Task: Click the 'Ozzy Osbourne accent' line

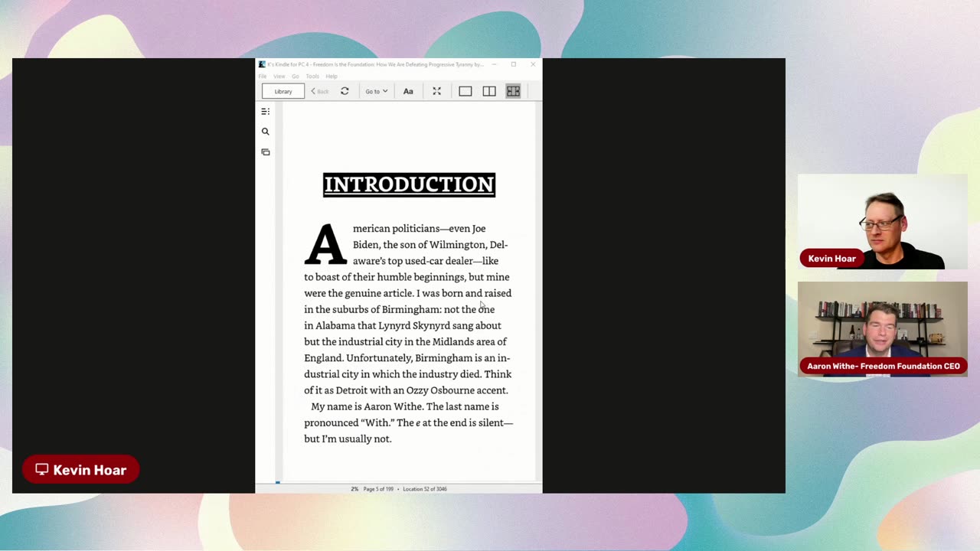Action: [406, 390]
